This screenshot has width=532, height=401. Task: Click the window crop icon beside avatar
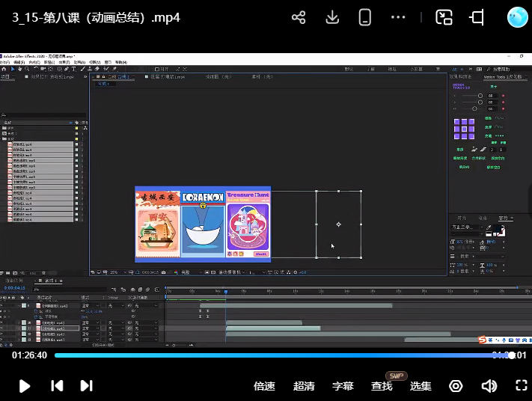[477, 17]
